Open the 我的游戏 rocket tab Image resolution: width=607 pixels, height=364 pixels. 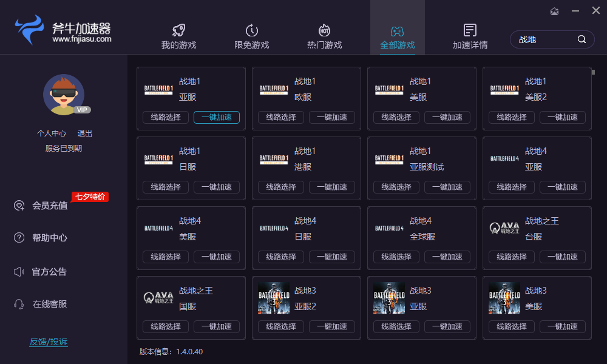coord(178,37)
